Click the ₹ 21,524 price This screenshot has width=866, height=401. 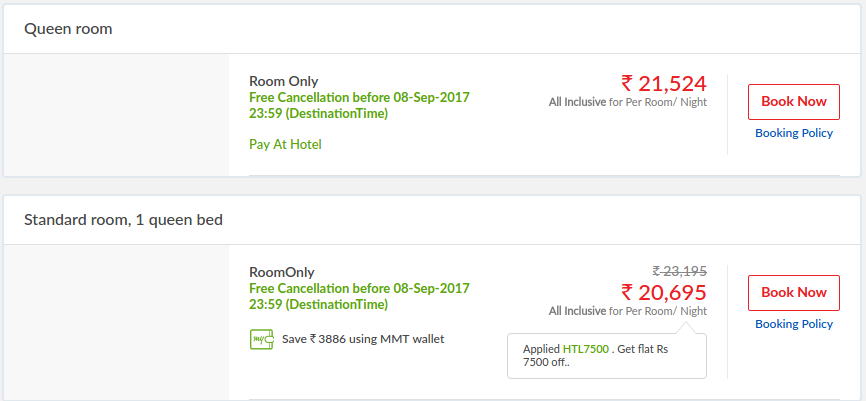pyautogui.click(x=664, y=83)
